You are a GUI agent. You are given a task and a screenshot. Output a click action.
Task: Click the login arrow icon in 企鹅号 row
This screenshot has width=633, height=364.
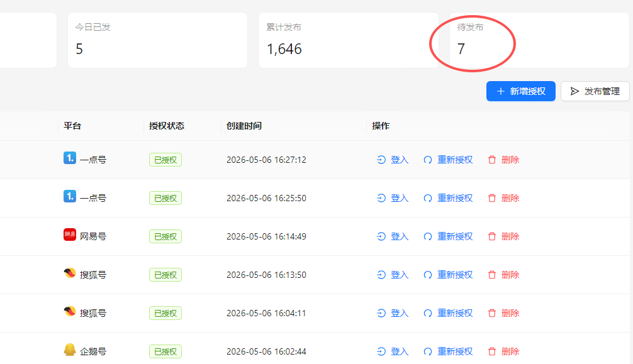point(381,351)
